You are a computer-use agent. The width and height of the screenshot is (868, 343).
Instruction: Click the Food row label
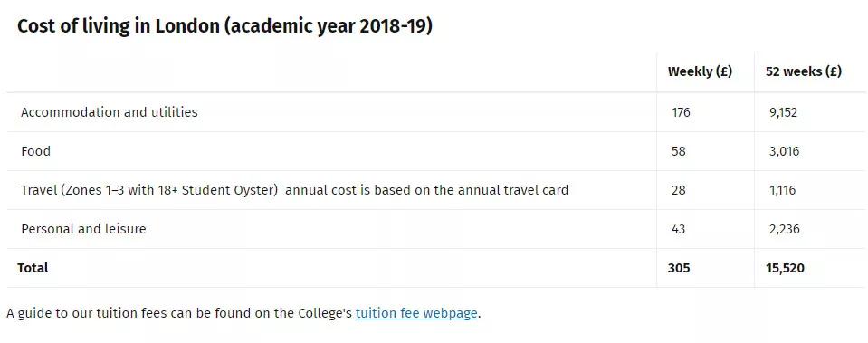(35, 151)
